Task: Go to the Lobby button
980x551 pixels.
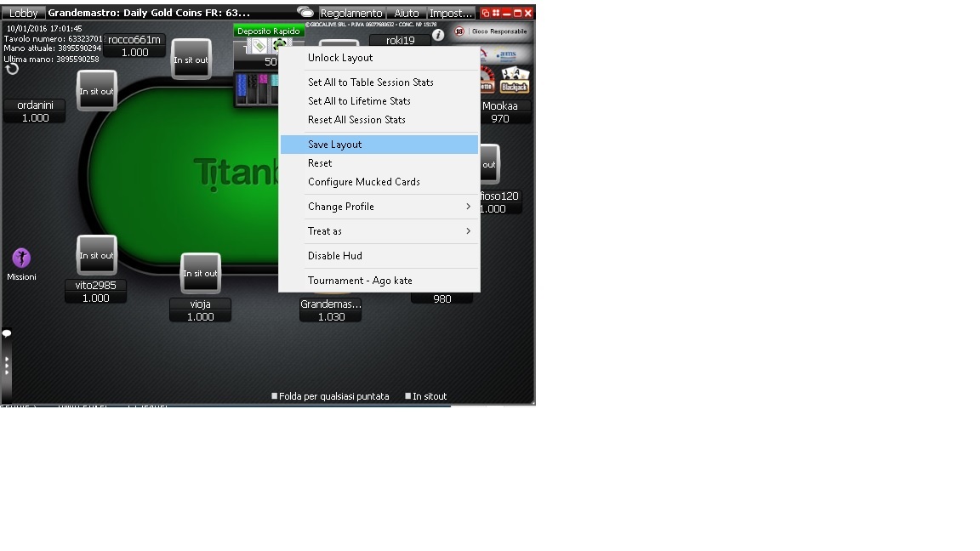Action: [x=23, y=13]
